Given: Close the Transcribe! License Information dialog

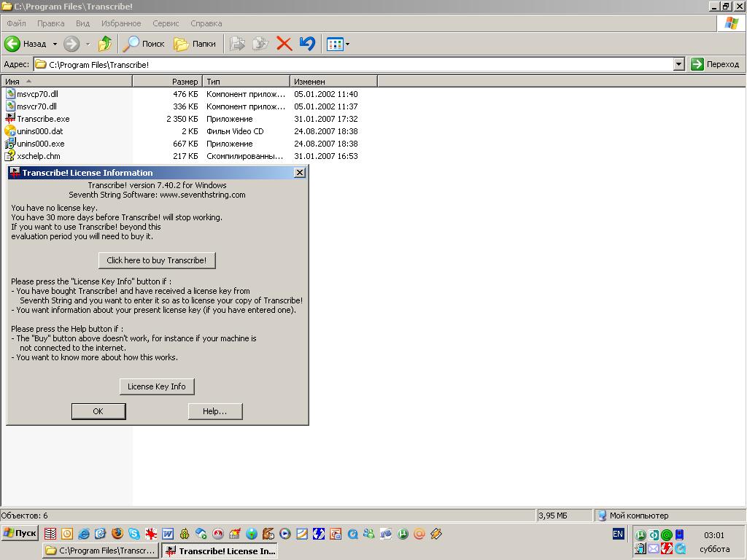Looking at the screenshot, I should coord(299,172).
